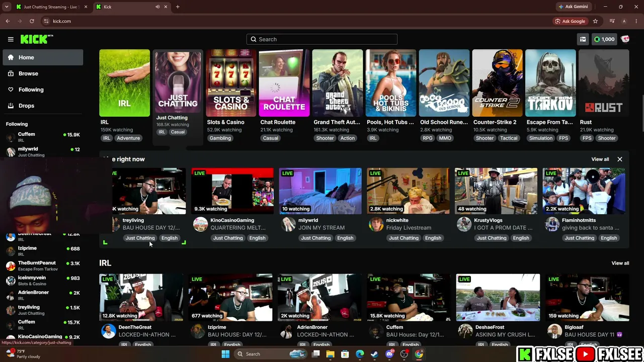Click View all for the IRL section
644x362 pixels.
coord(620,263)
